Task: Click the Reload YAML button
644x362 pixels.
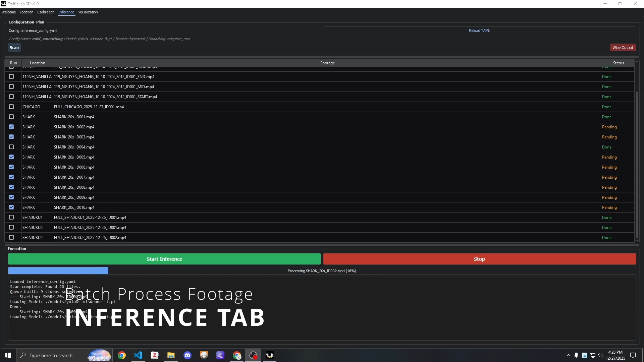Action: 479,30
